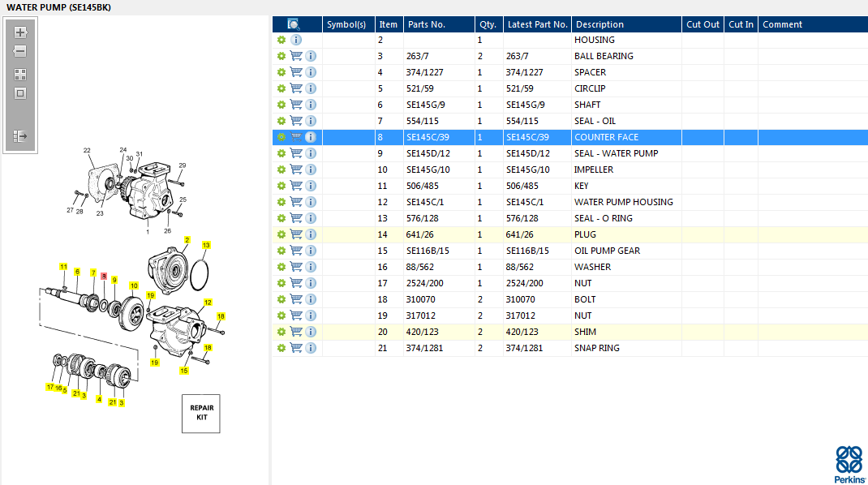
Task: Add KEY part to cart
Action: coord(296,186)
